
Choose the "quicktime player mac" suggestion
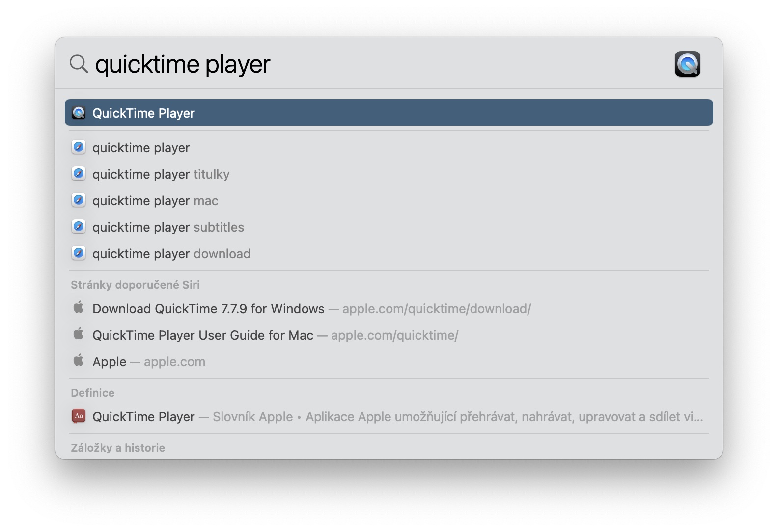(389, 200)
